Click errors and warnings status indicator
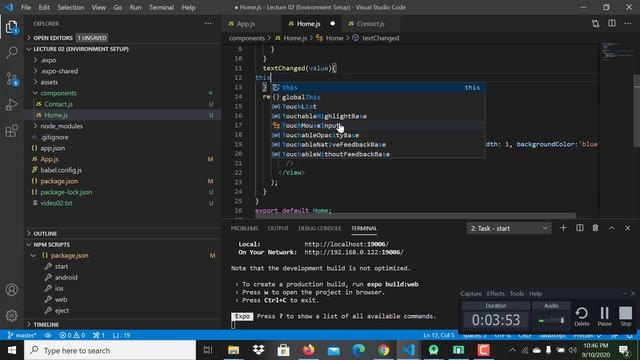 [x=72, y=335]
